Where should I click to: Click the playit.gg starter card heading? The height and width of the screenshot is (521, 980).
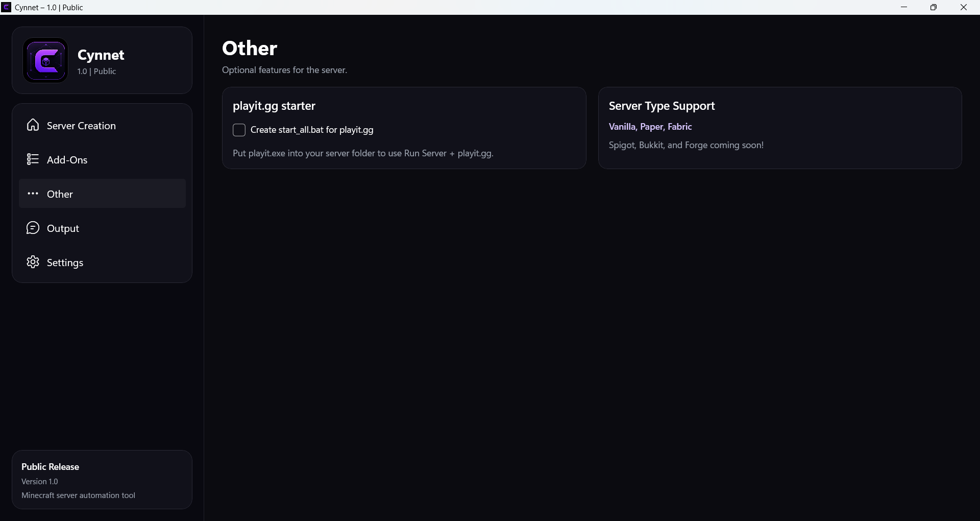tap(274, 106)
